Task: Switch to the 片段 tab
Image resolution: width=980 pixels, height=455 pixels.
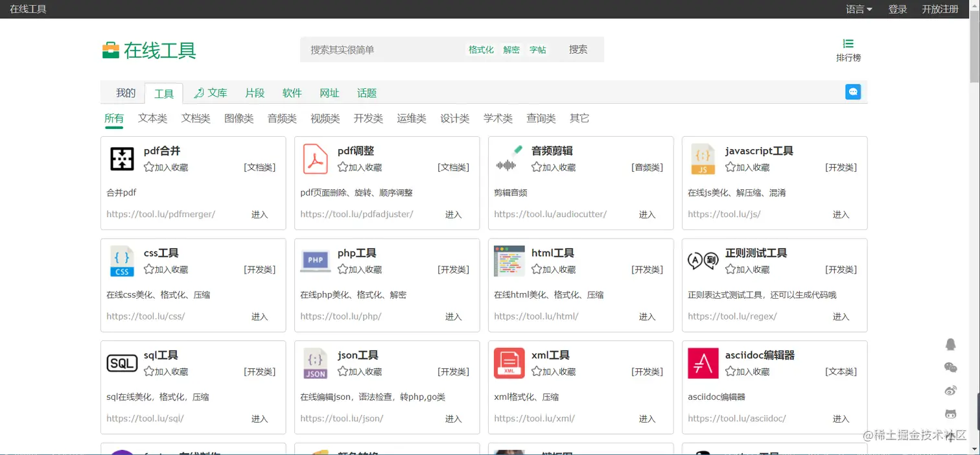Action: (255, 93)
